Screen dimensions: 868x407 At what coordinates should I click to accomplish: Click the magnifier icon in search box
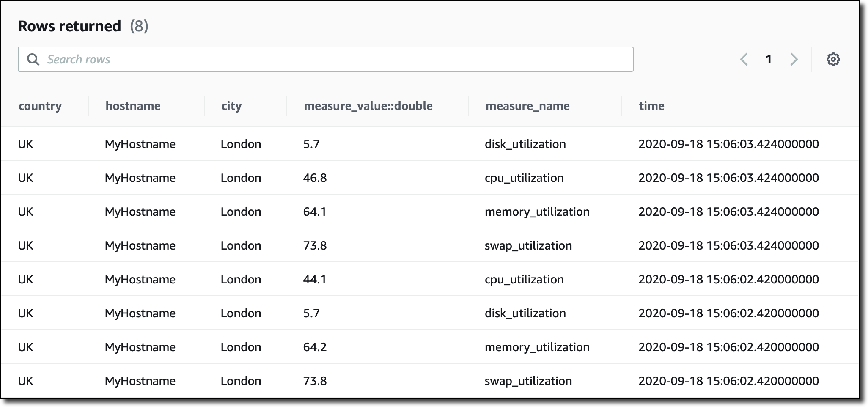[x=33, y=59]
